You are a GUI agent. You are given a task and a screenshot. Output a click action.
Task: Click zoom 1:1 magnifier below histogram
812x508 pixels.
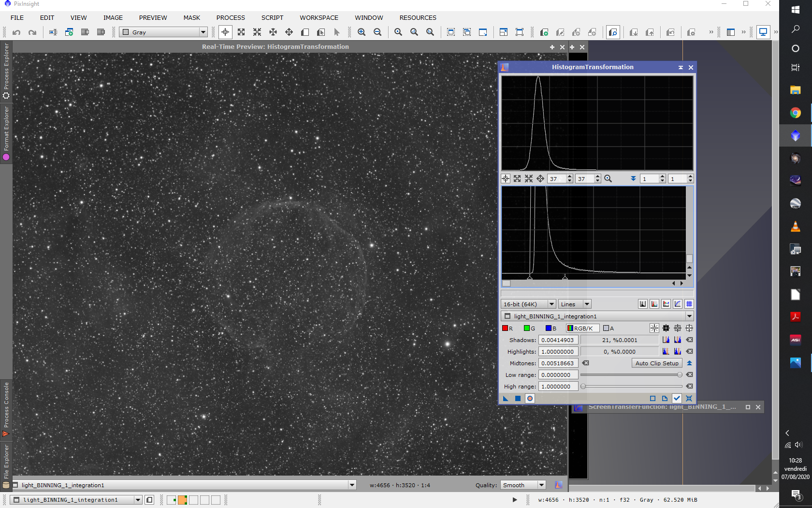pyautogui.click(x=608, y=179)
